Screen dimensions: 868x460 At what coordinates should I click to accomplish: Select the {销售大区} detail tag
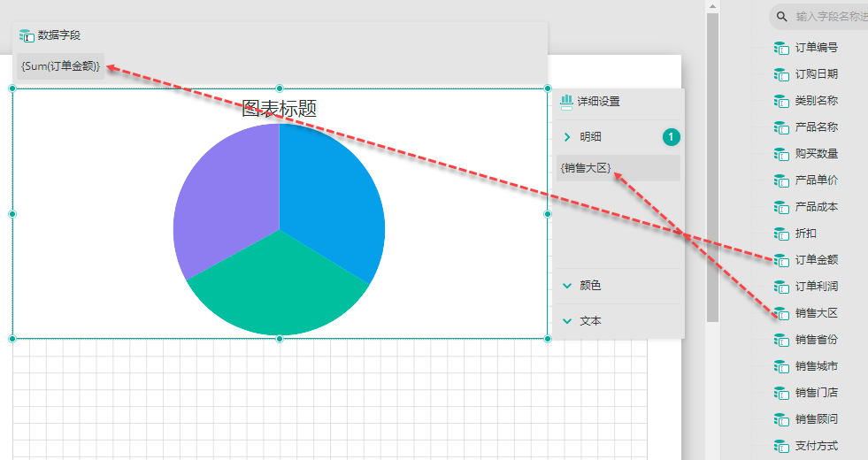[x=618, y=168]
